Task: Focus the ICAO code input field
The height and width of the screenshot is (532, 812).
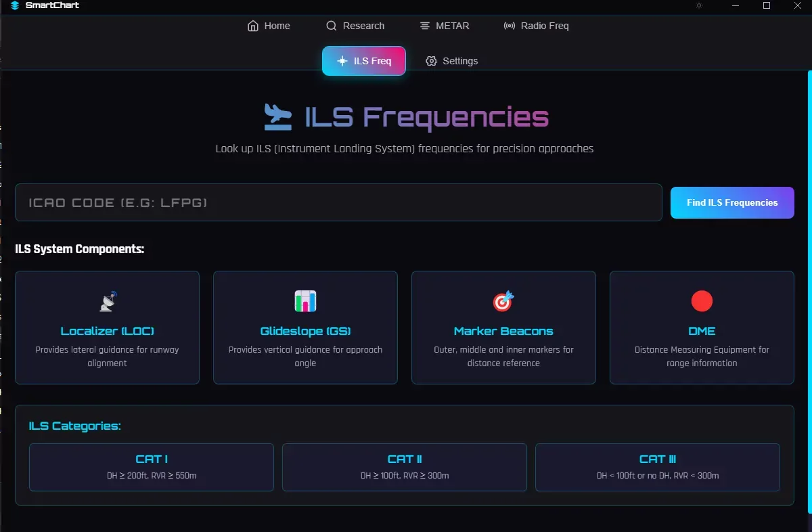Action: point(338,202)
